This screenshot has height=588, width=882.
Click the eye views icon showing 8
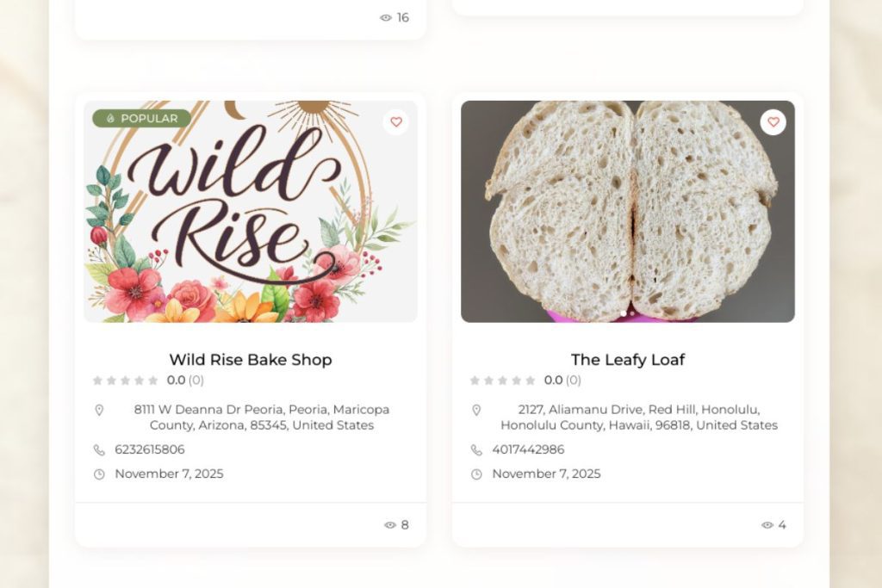390,525
